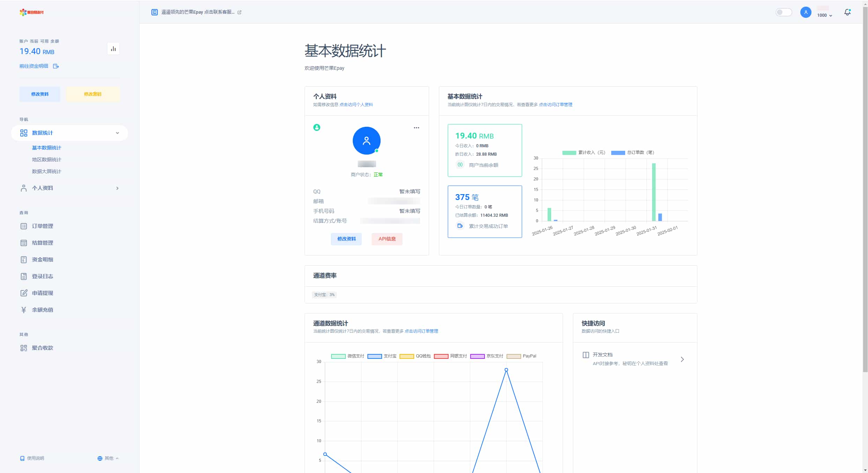
Task: Select 地区数据统计 submenu item
Action: tap(46, 160)
